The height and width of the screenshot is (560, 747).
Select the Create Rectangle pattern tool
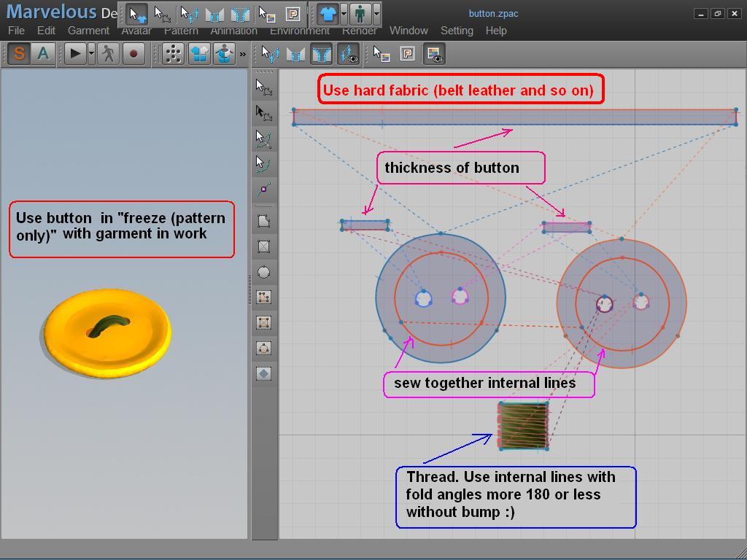(264, 246)
